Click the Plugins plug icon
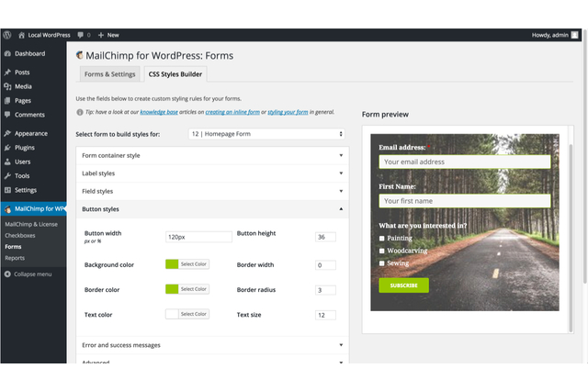588x391 pixels. pos(7,148)
